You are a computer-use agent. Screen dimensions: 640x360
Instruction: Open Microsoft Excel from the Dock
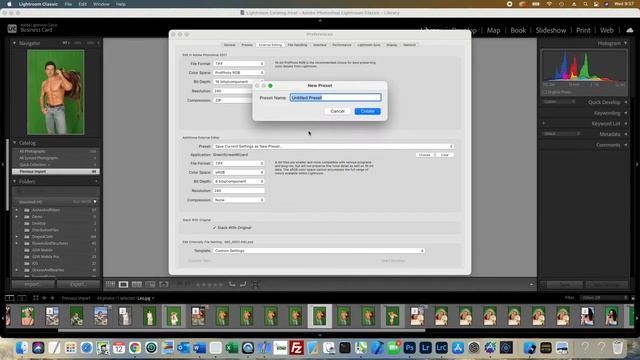[x=232, y=348]
